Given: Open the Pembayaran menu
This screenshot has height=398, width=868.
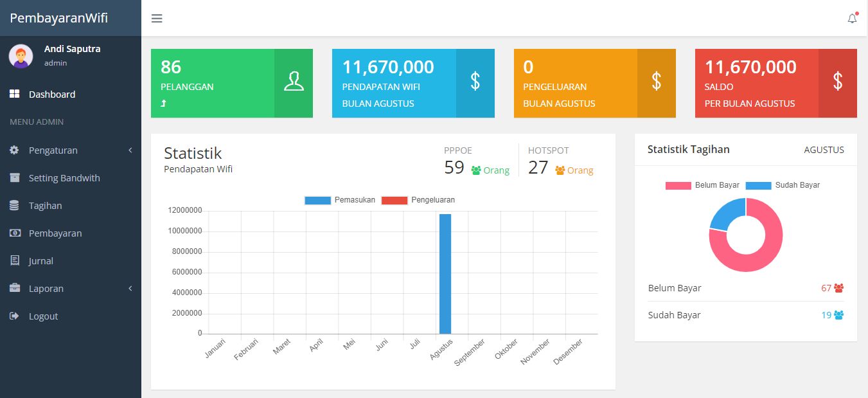Looking at the screenshot, I should tap(55, 233).
